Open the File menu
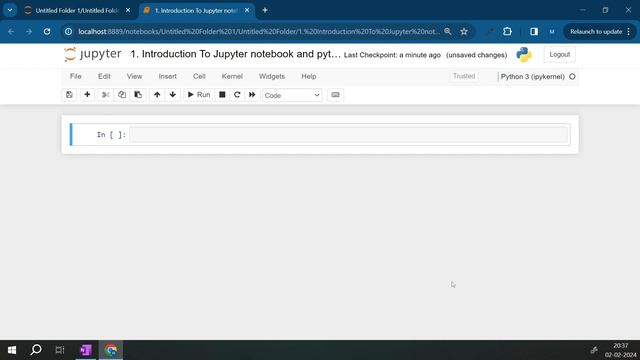 click(76, 76)
